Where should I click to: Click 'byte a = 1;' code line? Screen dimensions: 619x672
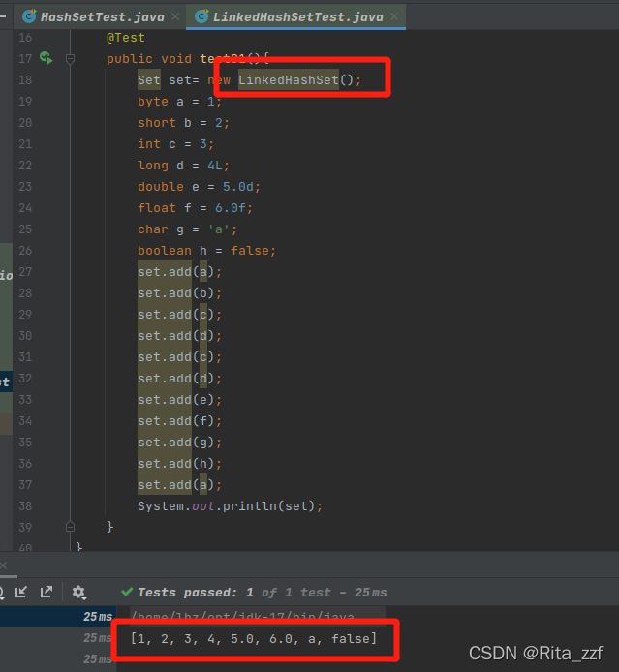tap(179, 102)
